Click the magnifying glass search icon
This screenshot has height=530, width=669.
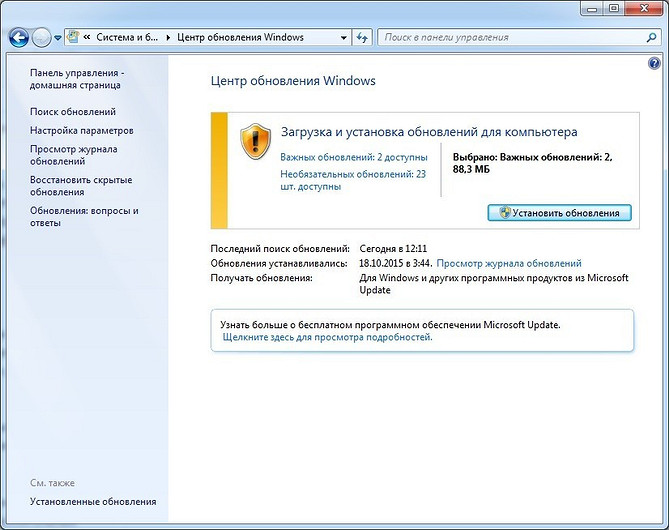pos(649,38)
